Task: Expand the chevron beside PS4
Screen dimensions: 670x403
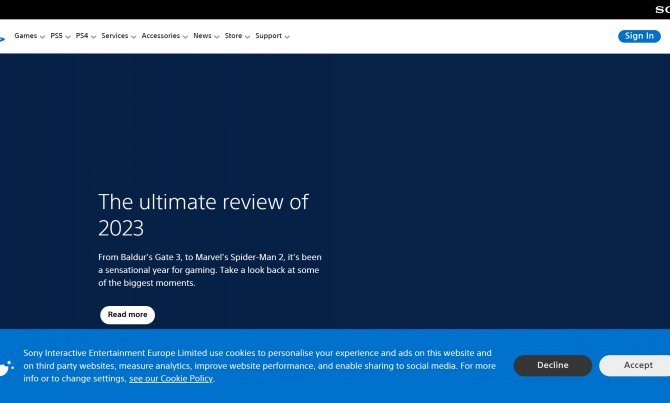Action: [93, 37]
